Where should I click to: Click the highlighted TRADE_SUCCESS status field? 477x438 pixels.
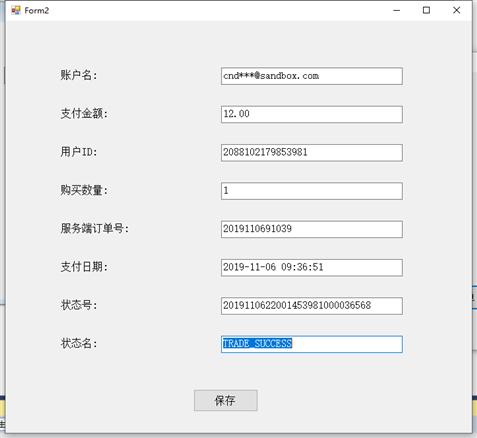coord(312,344)
